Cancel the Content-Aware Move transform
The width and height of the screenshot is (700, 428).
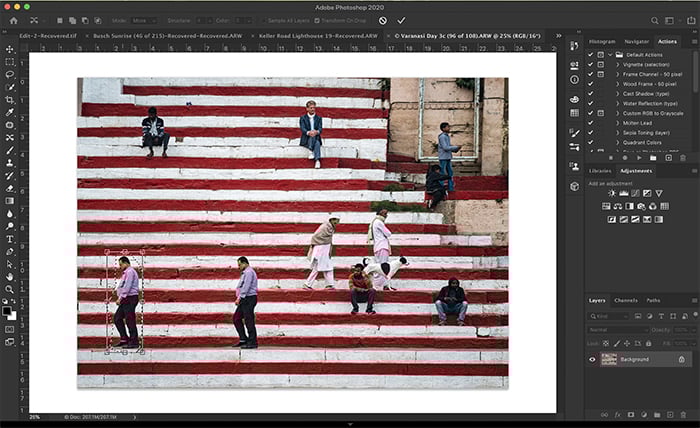point(383,21)
